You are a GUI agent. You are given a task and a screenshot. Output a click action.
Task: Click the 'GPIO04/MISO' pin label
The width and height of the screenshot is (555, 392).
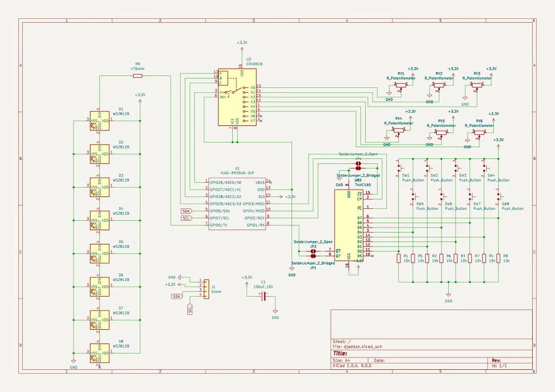pyautogui.click(x=254, y=211)
